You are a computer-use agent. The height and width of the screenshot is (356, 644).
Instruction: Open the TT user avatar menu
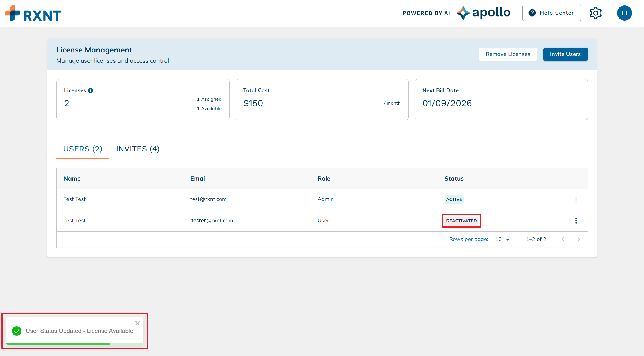624,13
